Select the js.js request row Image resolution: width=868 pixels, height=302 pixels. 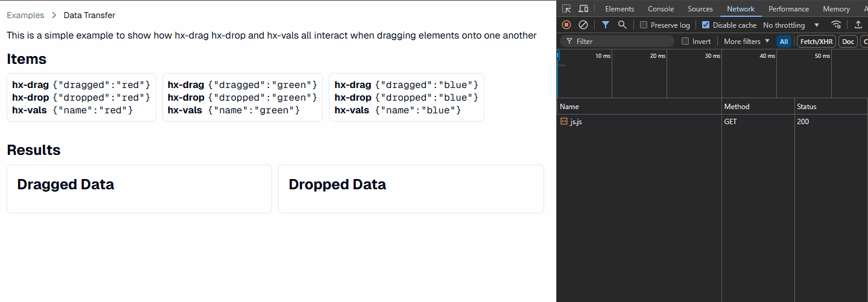712,121
